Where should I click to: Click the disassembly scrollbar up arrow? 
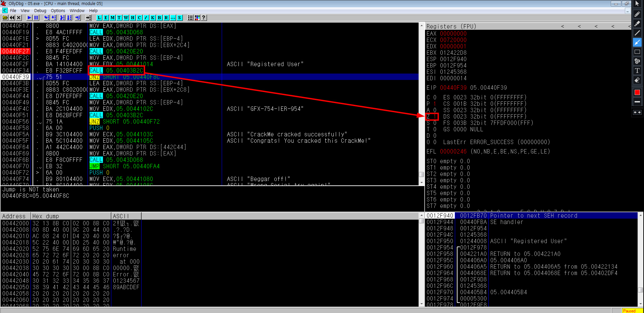(422, 26)
